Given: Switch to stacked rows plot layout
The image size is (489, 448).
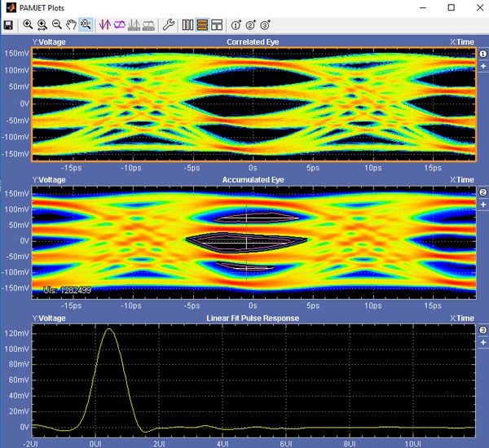Looking at the screenshot, I should point(203,25).
